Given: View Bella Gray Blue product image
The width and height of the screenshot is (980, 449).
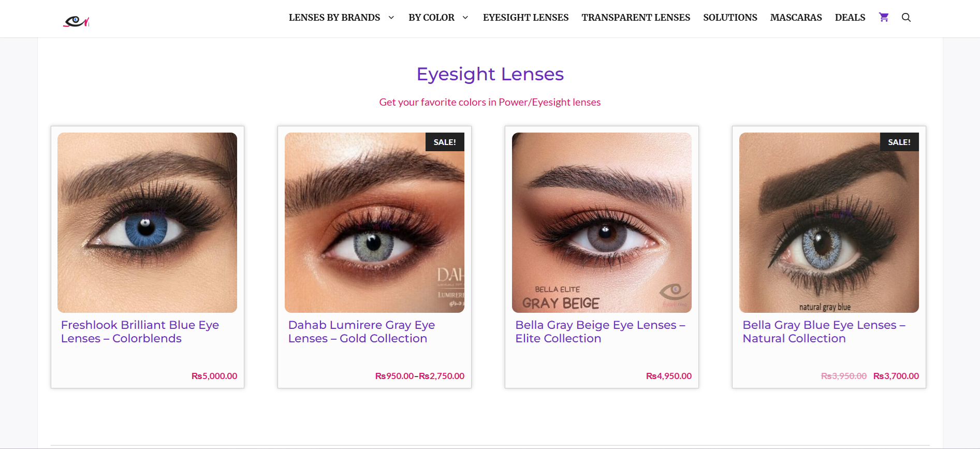Looking at the screenshot, I should click(x=829, y=223).
